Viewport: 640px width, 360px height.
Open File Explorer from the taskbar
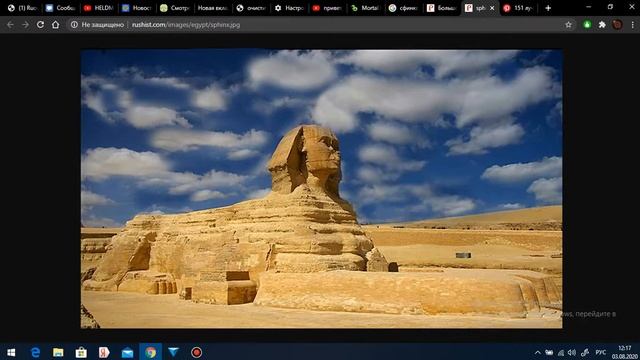click(x=58, y=352)
